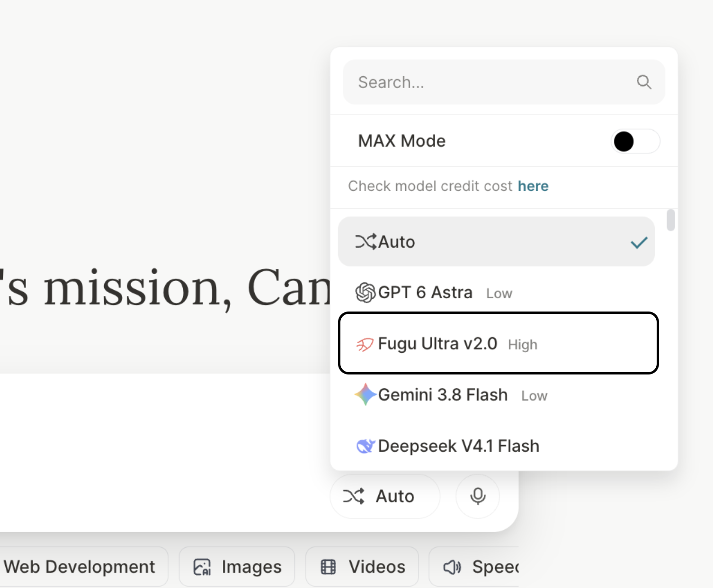Click the 'Check model credit cost' text
713x588 pixels.
click(x=430, y=186)
